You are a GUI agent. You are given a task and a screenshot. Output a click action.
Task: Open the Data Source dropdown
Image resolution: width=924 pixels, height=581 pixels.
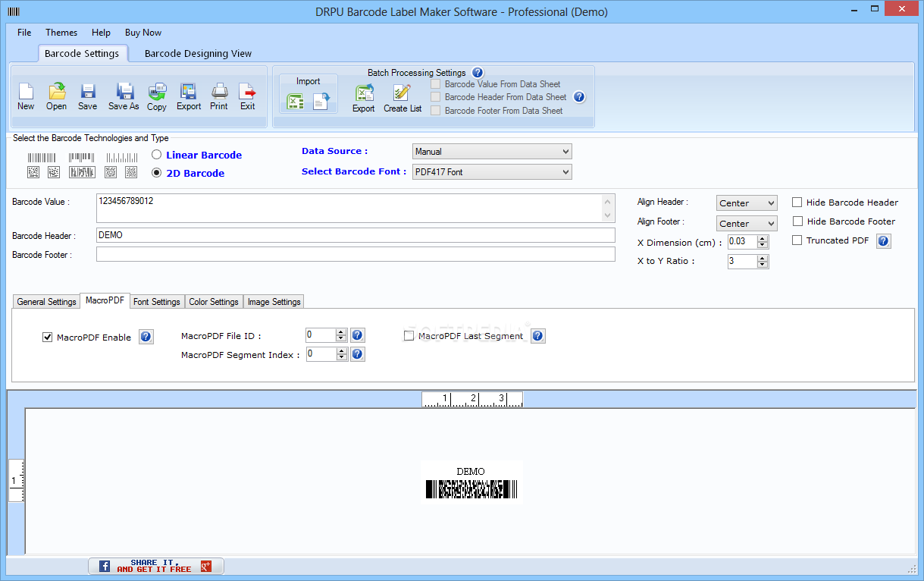tap(492, 152)
